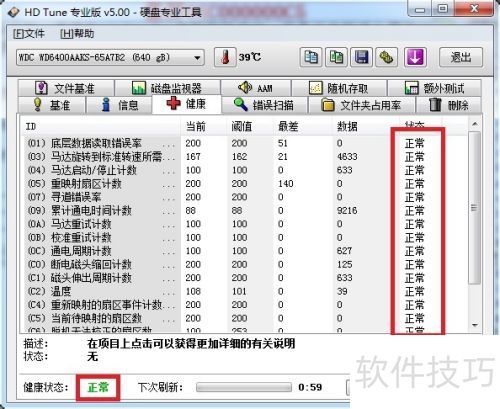The height and width of the screenshot is (409, 500).
Task: Switch to the 文件基准 tab
Action: 66,88
